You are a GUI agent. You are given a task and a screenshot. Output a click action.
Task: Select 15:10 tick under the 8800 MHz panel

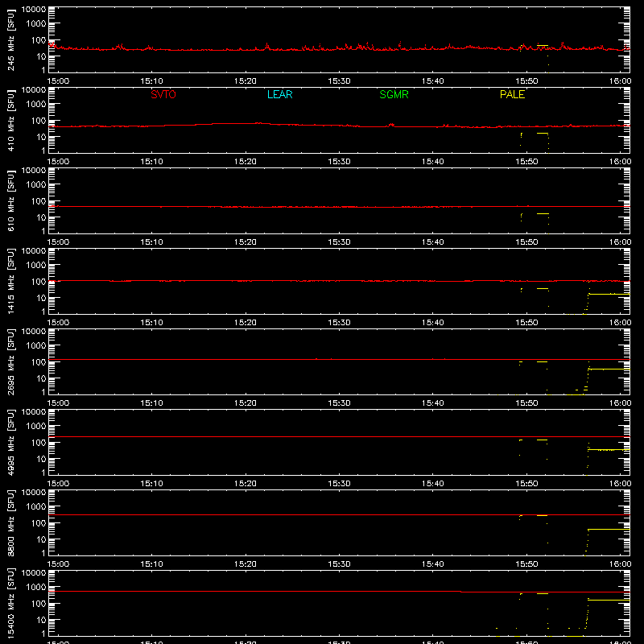point(152,564)
